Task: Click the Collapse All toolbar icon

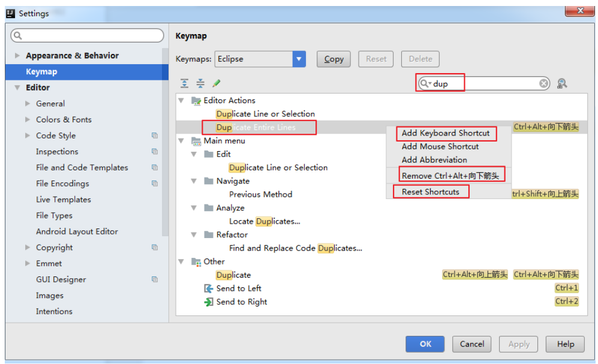Action: click(200, 83)
